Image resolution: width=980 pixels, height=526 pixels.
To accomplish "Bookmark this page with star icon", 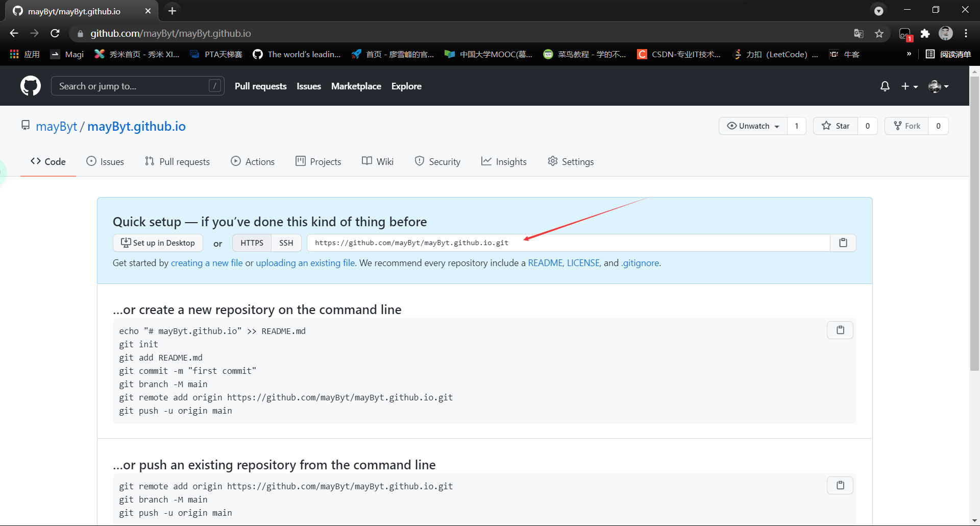I will (879, 33).
